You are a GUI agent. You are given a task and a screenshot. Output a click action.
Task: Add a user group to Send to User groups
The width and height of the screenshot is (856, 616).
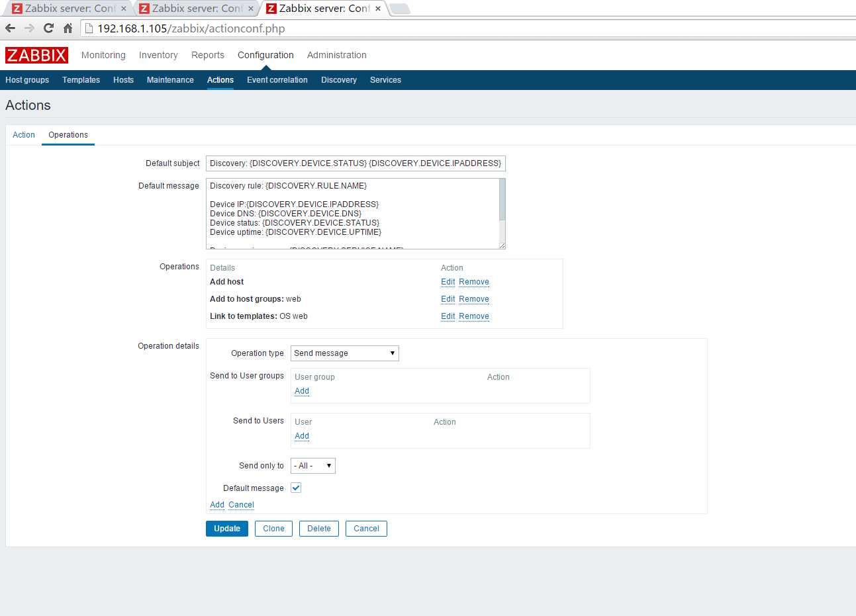[x=302, y=391]
